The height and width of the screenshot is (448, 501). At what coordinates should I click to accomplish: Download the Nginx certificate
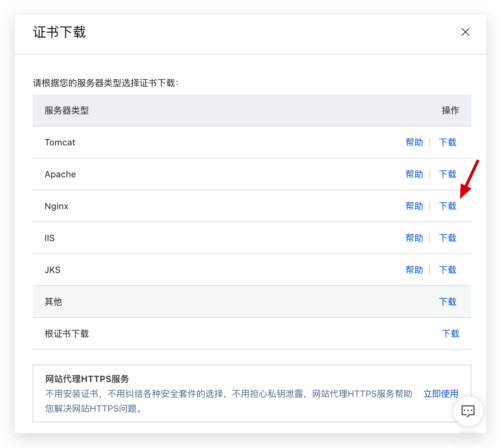pyautogui.click(x=448, y=206)
